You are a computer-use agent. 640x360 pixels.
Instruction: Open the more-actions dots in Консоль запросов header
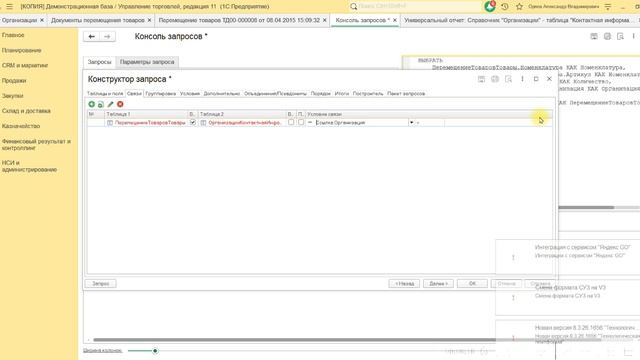pos(633,36)
